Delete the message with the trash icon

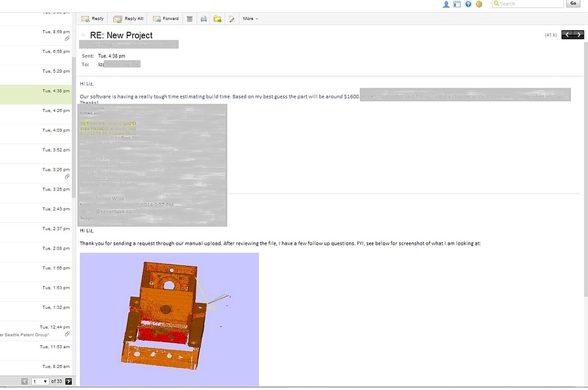(x=190, y=18)
